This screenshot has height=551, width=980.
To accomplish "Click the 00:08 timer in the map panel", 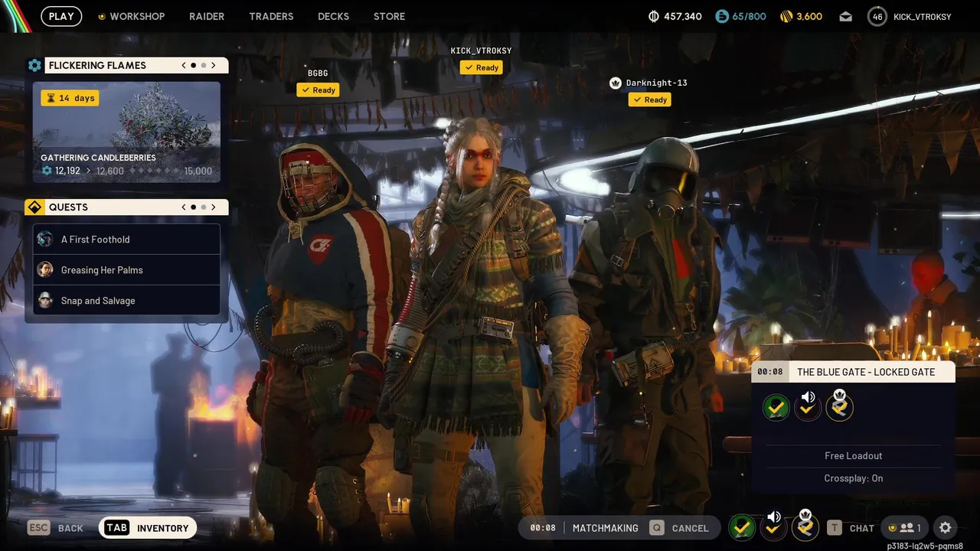I will coord(769,372).
